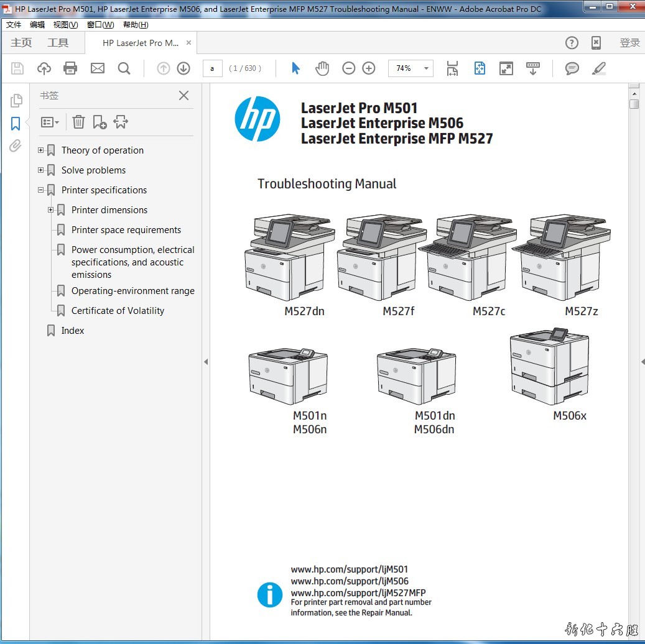This screenshot has height=644, width=645.
Task: Delete selected bookmark with trash icon
Action: [78, 122]
